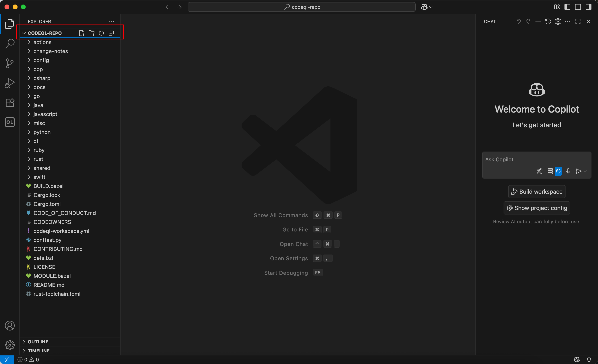Open the Extensions view icon
The width and height of the screenshot is (598, 364).
tap(10, 103)
